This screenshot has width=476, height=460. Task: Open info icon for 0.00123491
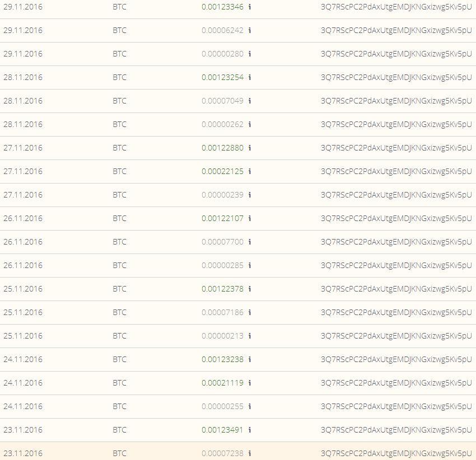click(x=250, y=430)
